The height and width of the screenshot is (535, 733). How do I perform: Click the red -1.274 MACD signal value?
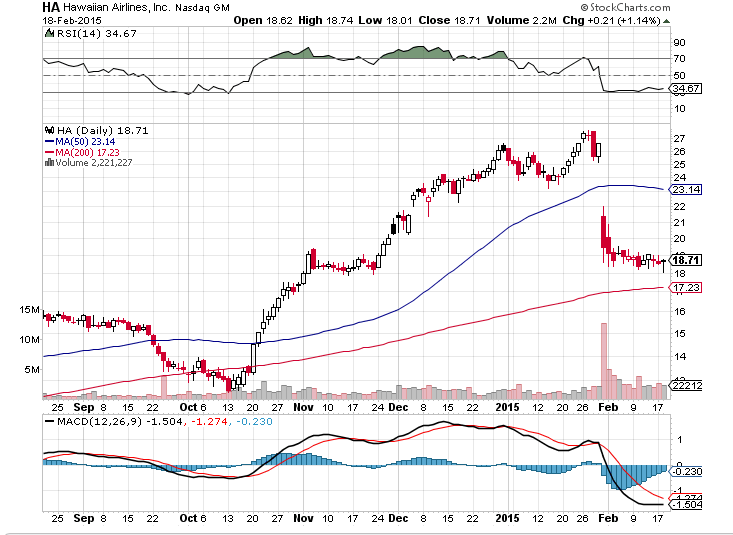point(209,421)
